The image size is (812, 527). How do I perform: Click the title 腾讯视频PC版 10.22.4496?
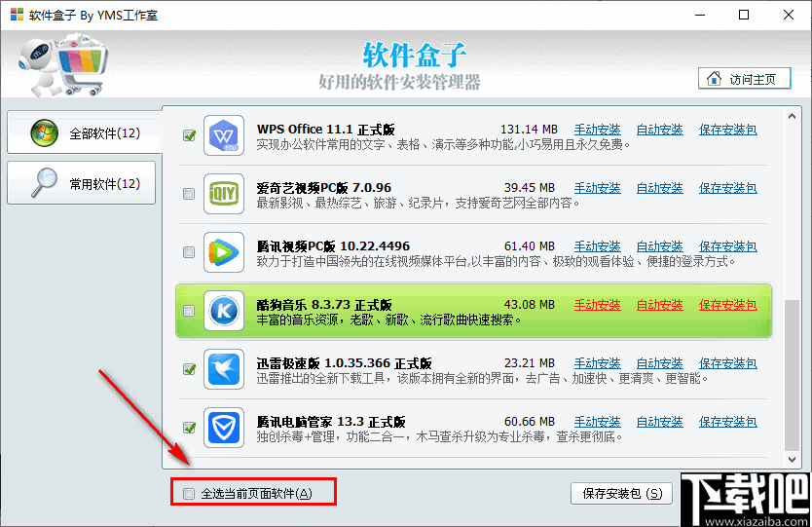tap(333, 246)
